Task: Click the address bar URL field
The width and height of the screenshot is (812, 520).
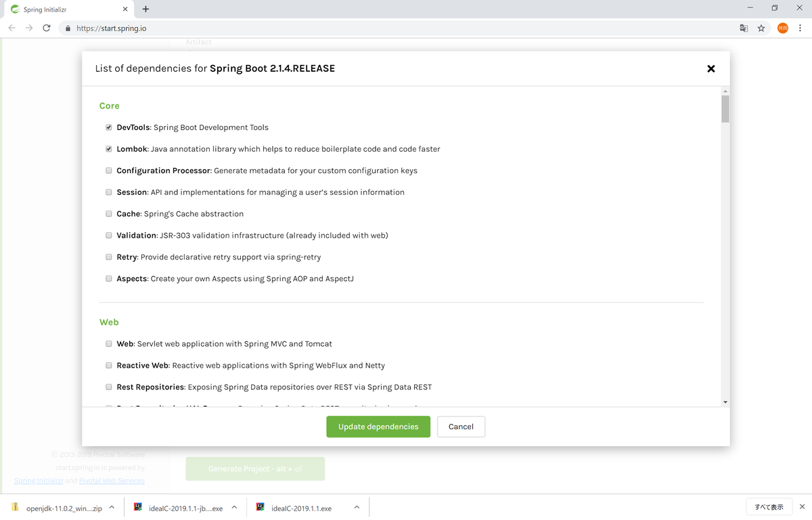Action: tap(399, 28)
